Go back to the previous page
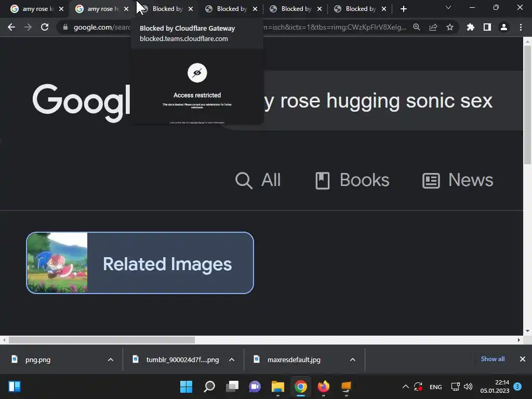 (x=11, y=27)
